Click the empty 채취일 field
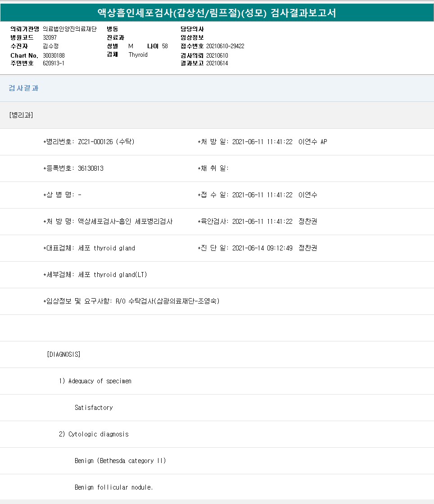The height and width of the screenshot is (504, 434). 213,168
